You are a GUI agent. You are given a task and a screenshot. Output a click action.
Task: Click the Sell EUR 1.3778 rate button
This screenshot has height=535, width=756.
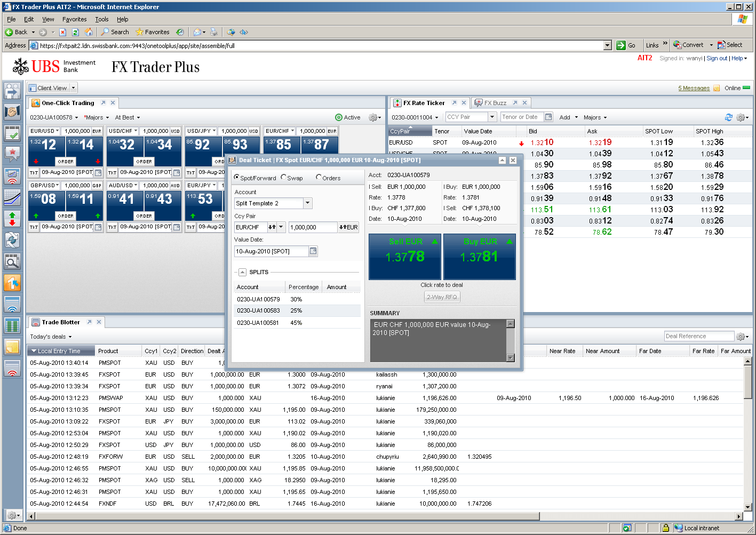coord(405,257)
